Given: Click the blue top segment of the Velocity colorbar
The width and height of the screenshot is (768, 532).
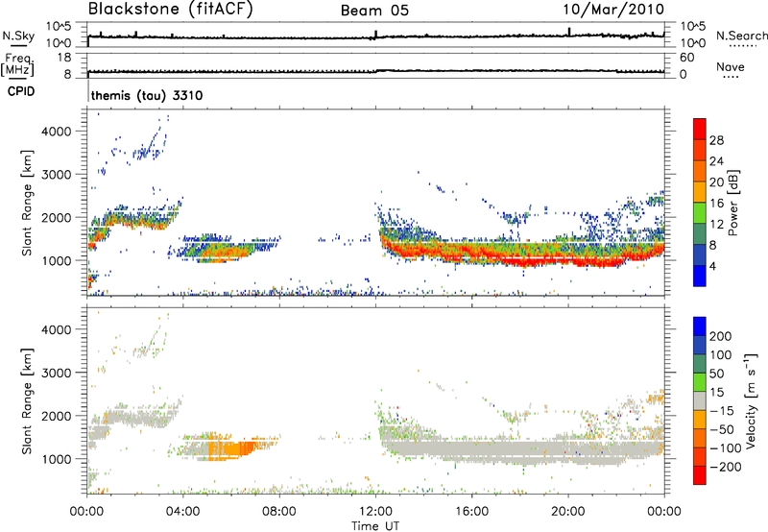Looking at the screenshot, I should (x=700, y=326).
